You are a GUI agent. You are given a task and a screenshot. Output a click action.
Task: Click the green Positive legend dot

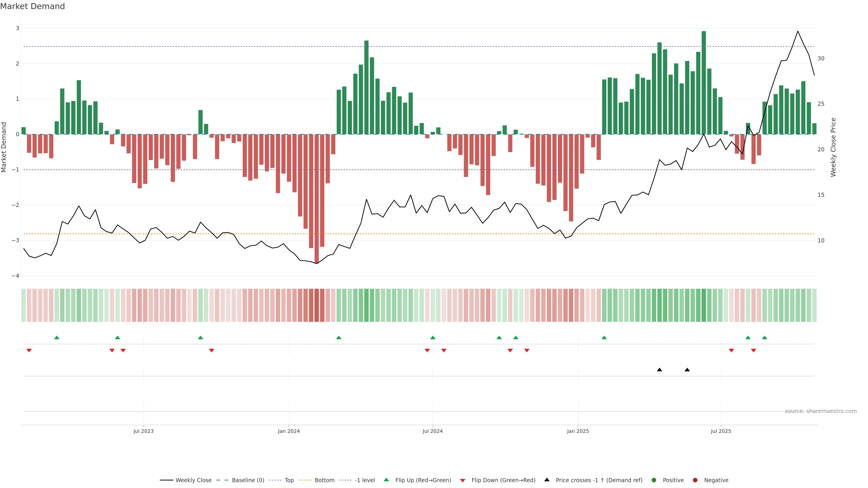[654, 480]
